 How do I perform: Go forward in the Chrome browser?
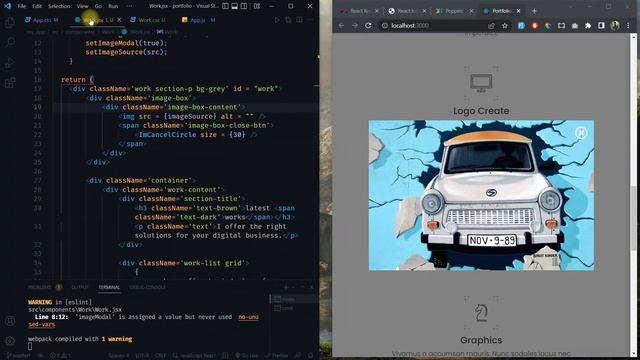[355, 25]
